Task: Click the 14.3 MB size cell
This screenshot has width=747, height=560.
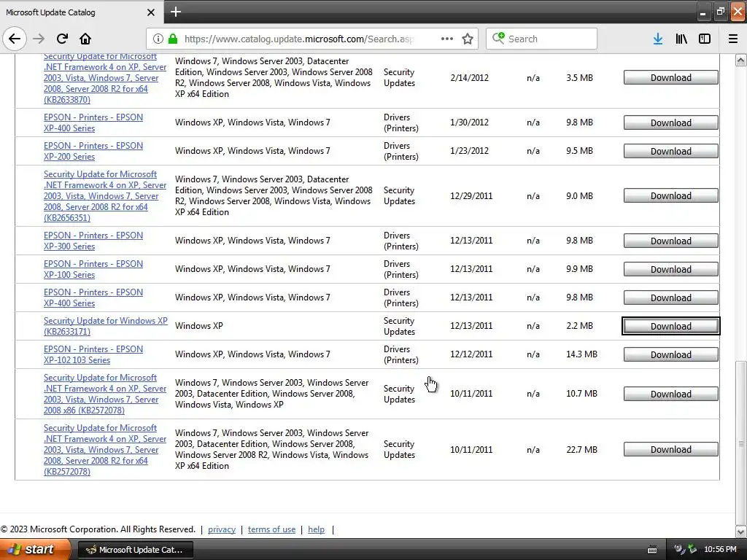Action: (581, 354)
